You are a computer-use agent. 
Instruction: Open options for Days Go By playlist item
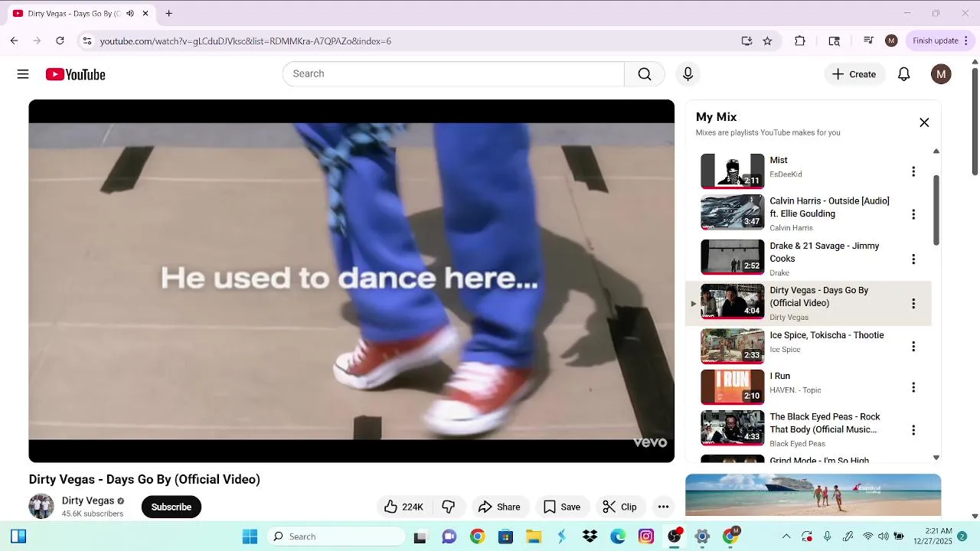[x=913, y=304]
